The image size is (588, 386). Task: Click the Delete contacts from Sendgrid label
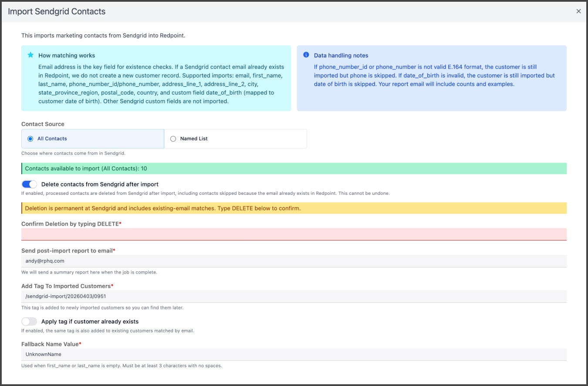pyautogui.click(x=100, y=184)
